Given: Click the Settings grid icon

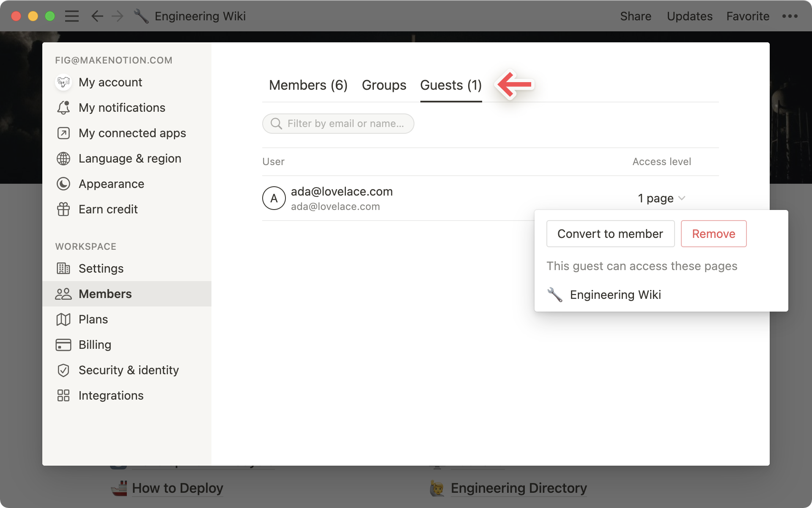Looking at the screenshot, I should coord(63,268).
